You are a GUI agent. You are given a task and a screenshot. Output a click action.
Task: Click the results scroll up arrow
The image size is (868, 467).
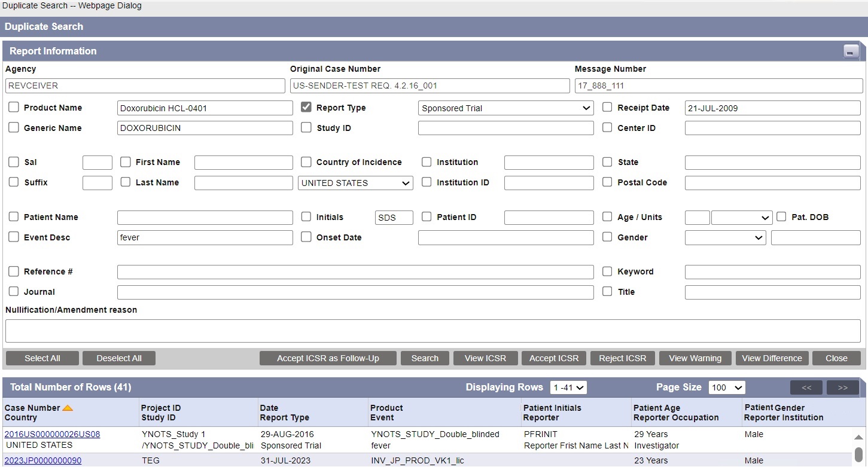tap(858, 437)
